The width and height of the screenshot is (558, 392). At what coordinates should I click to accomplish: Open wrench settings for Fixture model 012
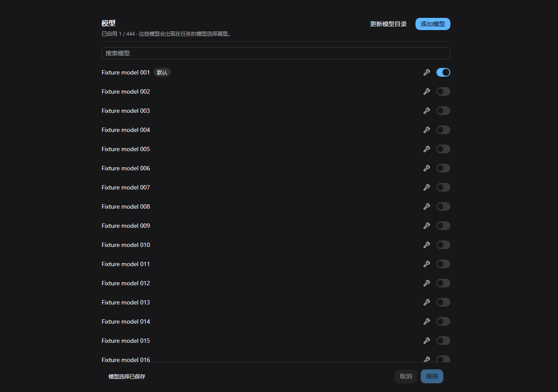(x=427, y=283)
